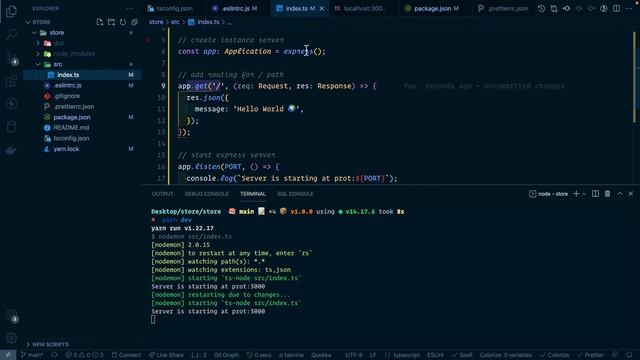This screenshot has height=360, width=640.
Task: Toggle ESLint status in status bar
Action: click(435, 355)
